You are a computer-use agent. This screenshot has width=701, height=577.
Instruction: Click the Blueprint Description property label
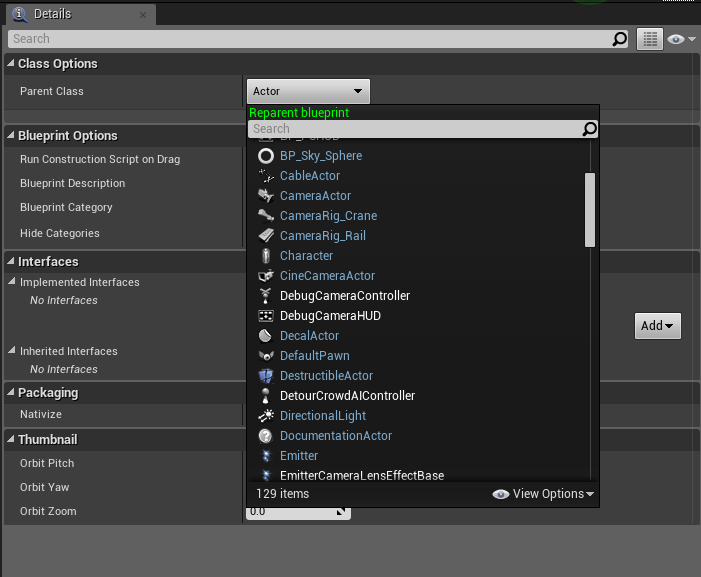tap(72, 183)
